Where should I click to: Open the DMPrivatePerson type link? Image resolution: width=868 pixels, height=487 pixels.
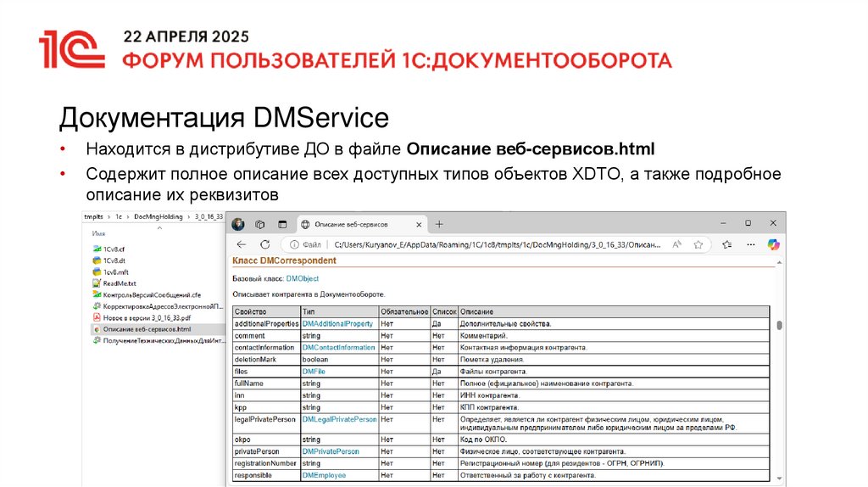coord(331,451)
